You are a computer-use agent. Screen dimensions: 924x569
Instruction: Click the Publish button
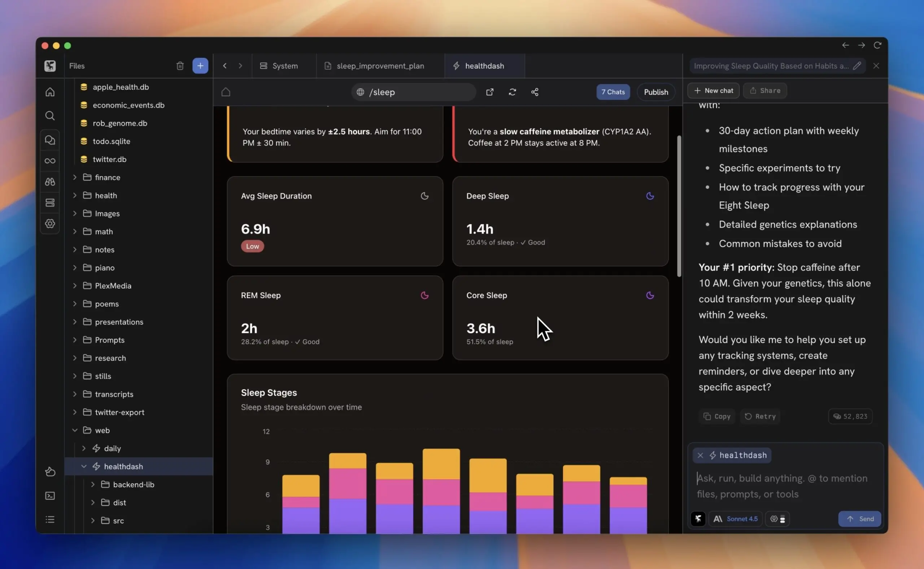coord(656,92)
